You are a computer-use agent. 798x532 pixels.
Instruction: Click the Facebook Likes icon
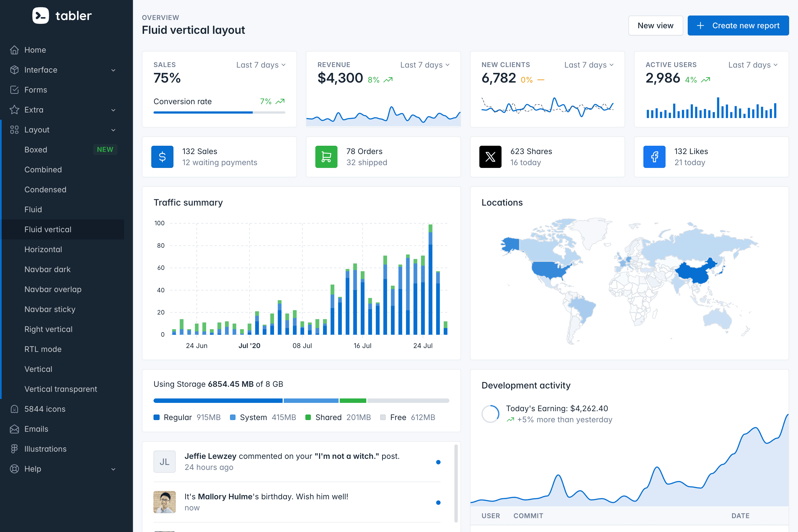pyautogui.click(x=654, y=157)
